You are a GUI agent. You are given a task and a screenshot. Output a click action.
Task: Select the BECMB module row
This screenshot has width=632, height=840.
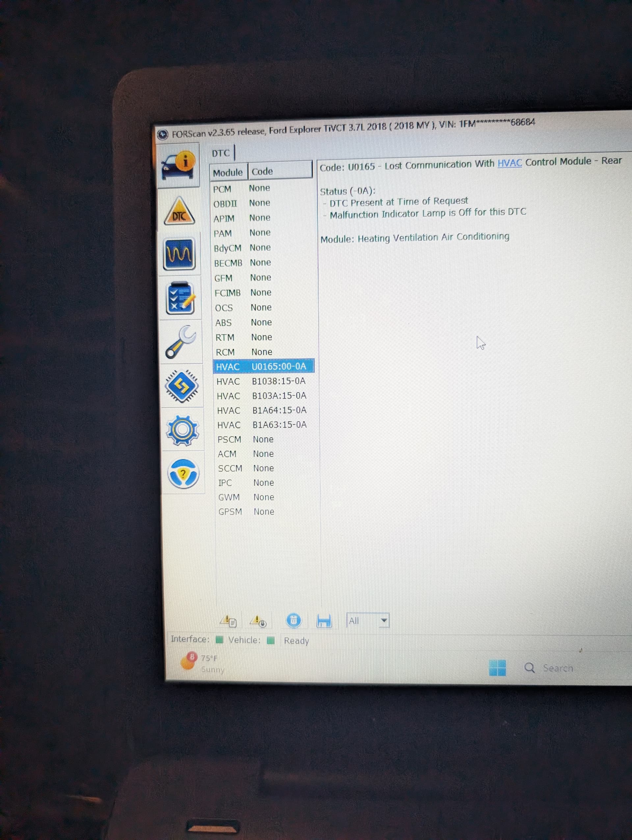pyautogui.click(x=263, y=263)
